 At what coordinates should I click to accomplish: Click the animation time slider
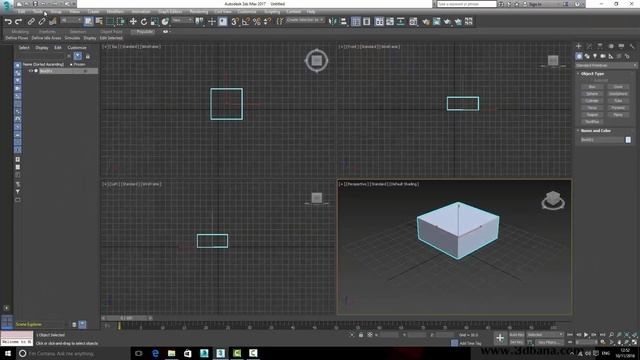(127, 318)
